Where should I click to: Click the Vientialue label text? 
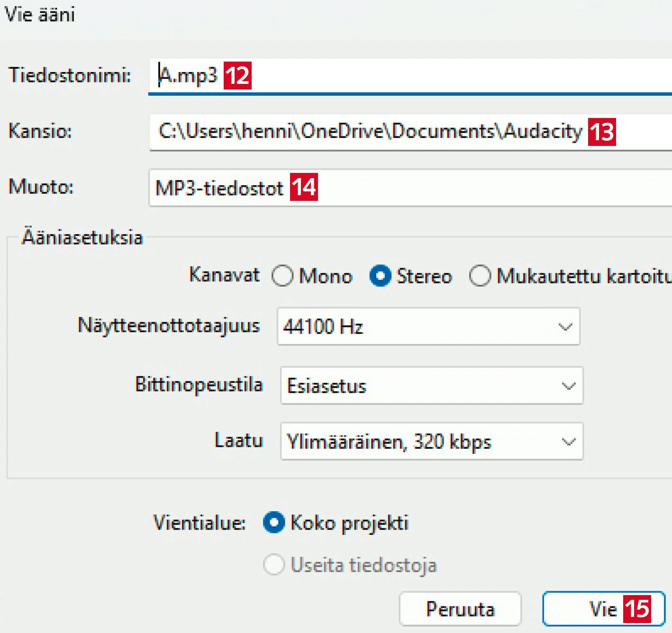tap(200, 523)
